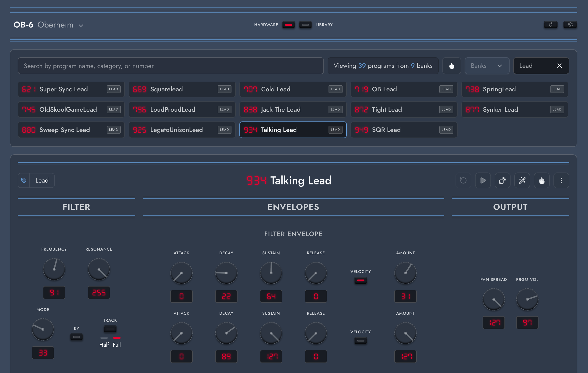Select the OldSkoolGameLead program

(71, 109)
